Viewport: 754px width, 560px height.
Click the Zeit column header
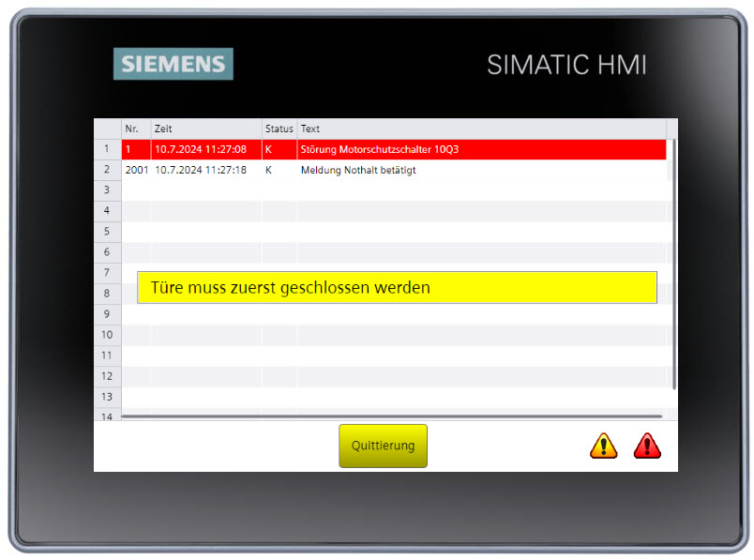click(x=206, y=129)
